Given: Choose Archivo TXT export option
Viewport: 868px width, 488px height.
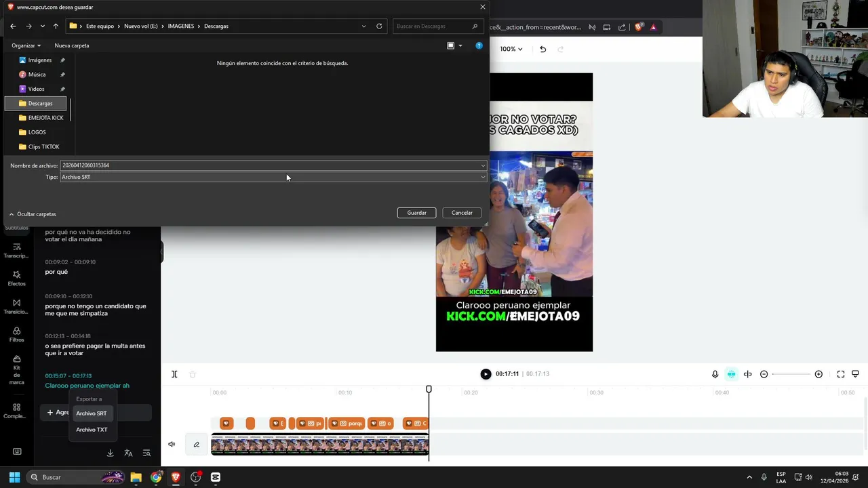Looking at the screenshot, I should point(92,430).
